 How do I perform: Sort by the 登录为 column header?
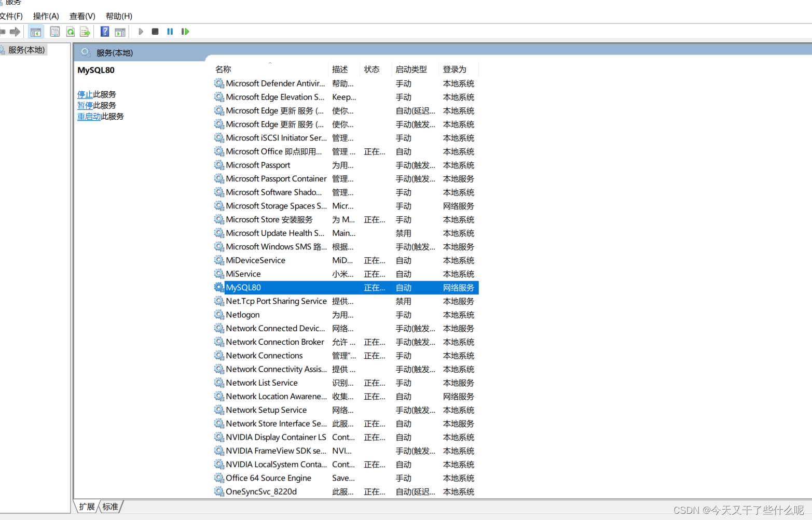[459, 69]
